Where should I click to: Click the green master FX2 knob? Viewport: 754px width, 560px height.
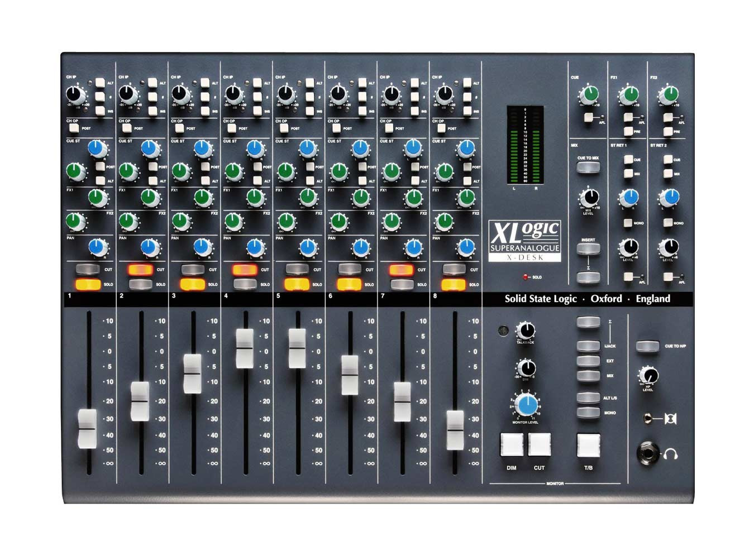point(668,94)
